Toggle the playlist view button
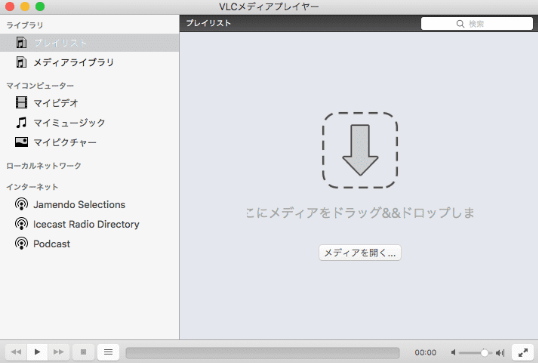 tap(108, 352)
